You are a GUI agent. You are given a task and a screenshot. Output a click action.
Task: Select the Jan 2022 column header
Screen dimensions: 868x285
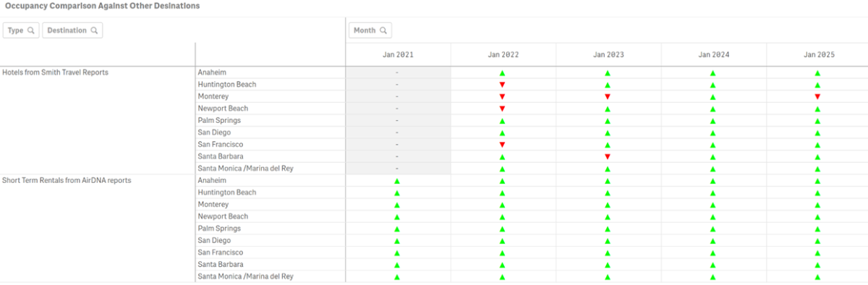(503, 55)
